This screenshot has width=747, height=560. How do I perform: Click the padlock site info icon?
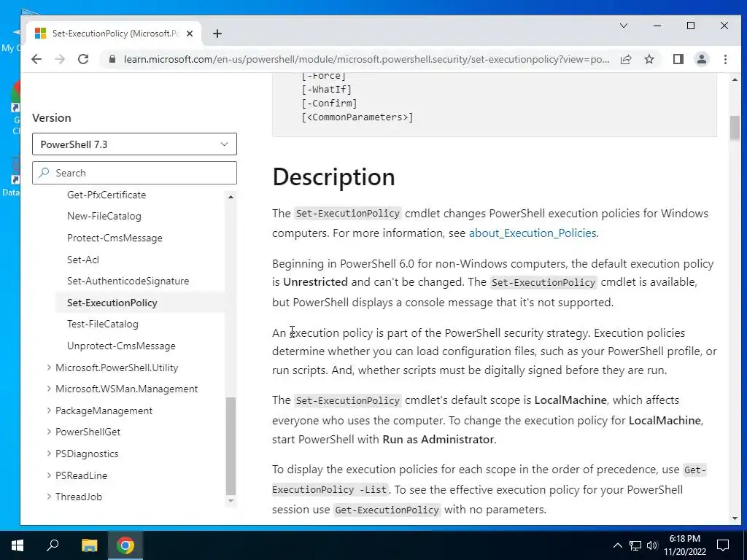(112, 59)
